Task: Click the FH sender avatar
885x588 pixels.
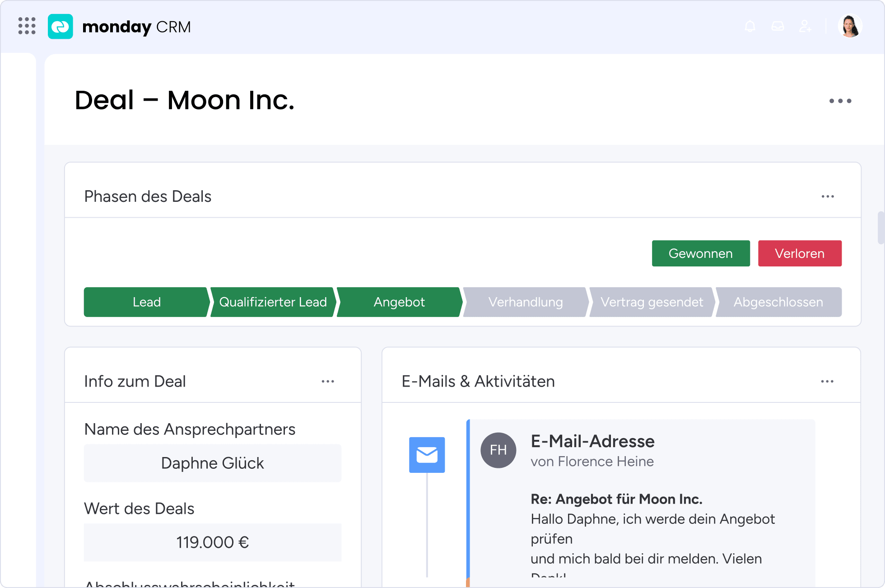Action: coord(498,450)
